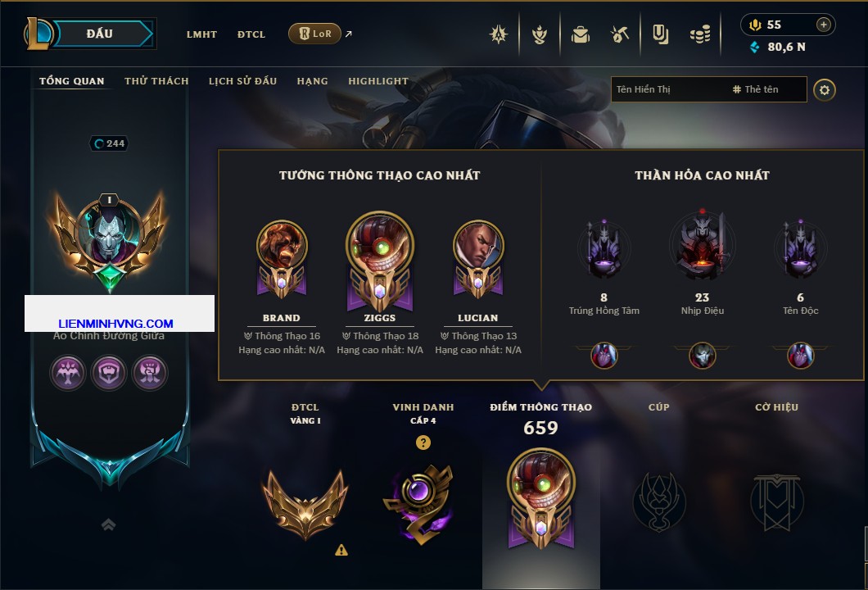The width and height of the screenshot is (868, 590).
Task: Open the Lịch Sử Đấu tab
Action: click(x=242, y=81)
